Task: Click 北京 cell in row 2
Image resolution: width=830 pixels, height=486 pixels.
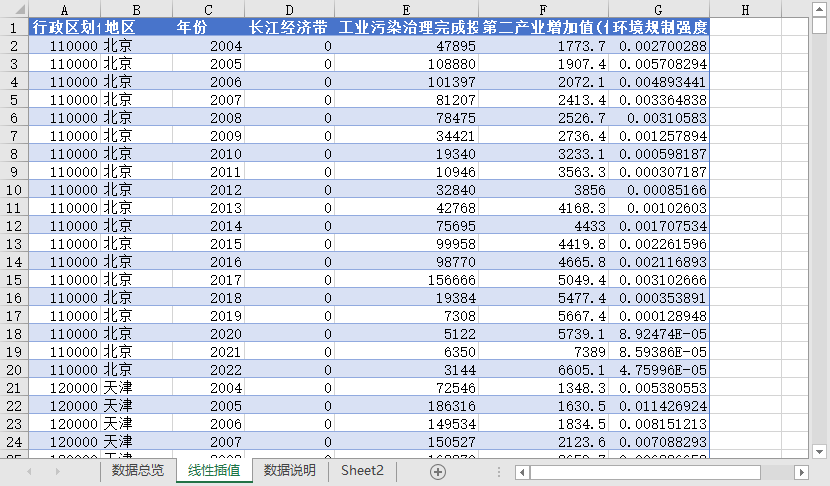Action: 137,46
